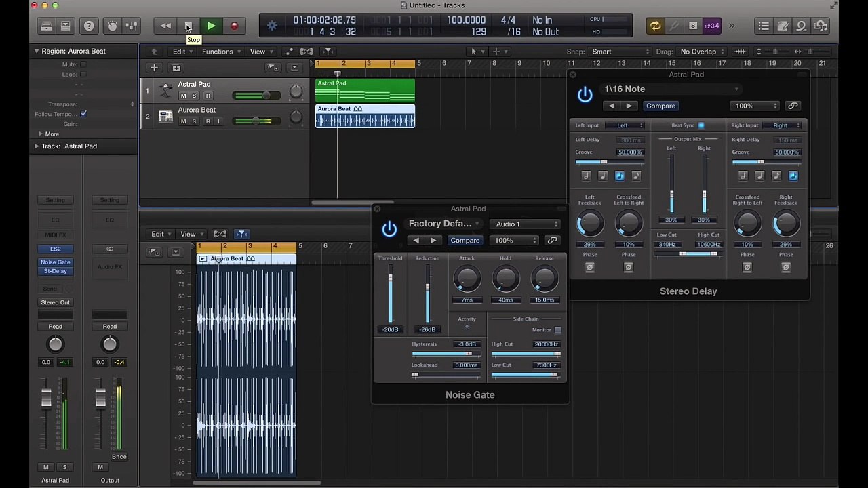Add a new track with plus button

[154, 68]
